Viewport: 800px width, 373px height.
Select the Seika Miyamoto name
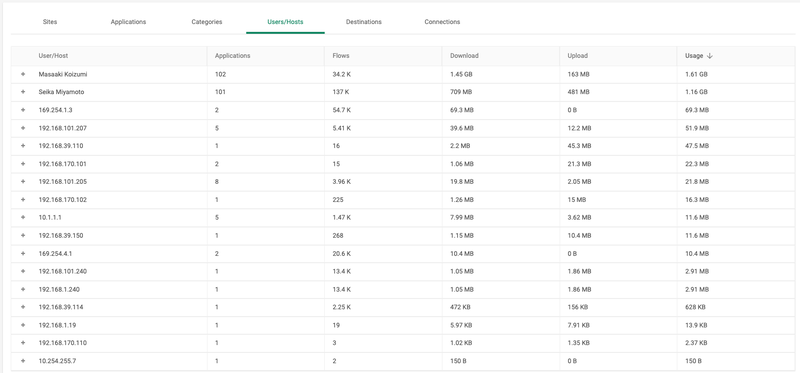click(x=61, y=92)
